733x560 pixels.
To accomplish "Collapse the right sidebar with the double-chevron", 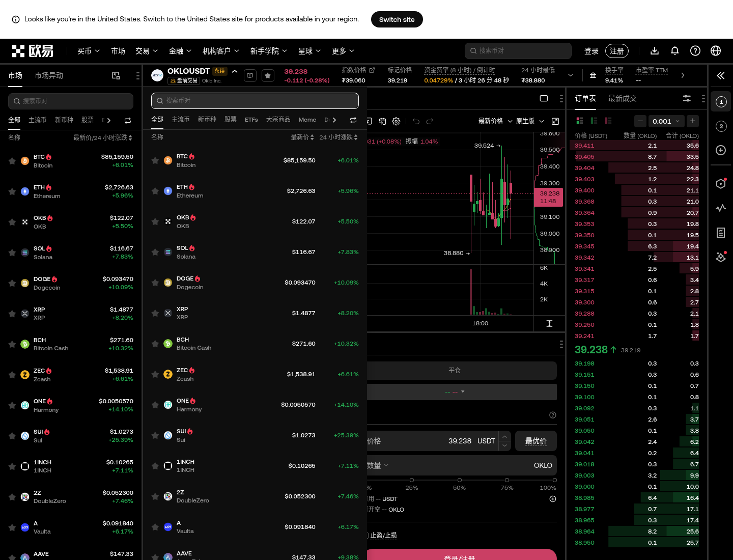I will [721, 76].
